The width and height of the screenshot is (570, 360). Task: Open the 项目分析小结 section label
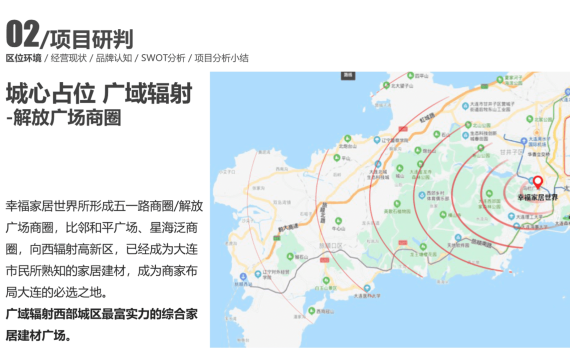point(221,58)
